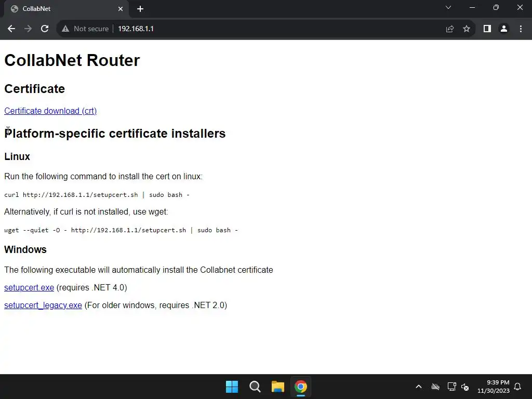
Task: Restore down the Chrome window
Action: point(496,7)
